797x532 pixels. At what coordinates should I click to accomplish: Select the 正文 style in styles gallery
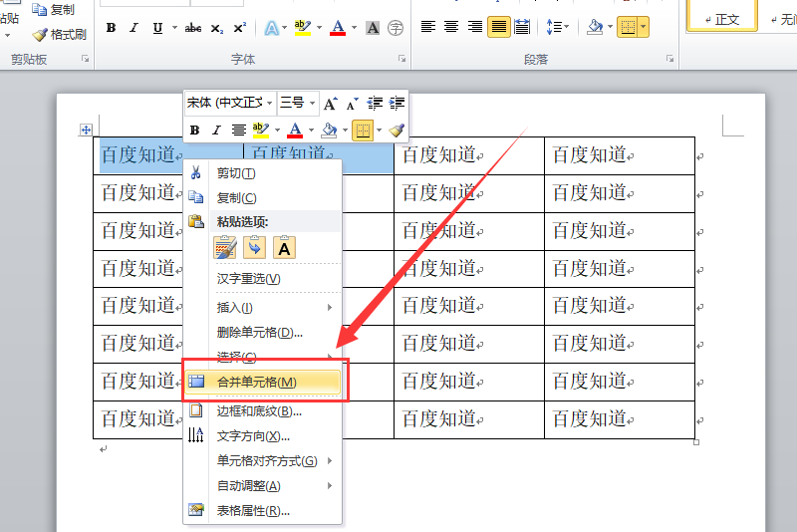[x=721, y=18]
